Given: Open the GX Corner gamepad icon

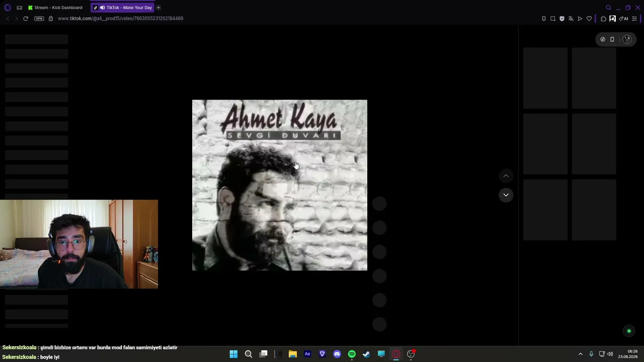Looking at the screenshot, I should click(x=19, y=8).
